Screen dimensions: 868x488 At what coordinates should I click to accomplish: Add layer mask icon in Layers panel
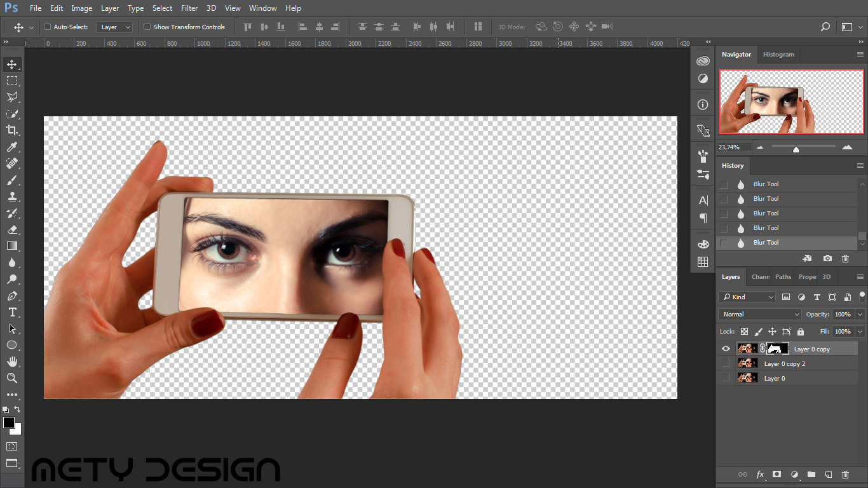click(776, 474)
